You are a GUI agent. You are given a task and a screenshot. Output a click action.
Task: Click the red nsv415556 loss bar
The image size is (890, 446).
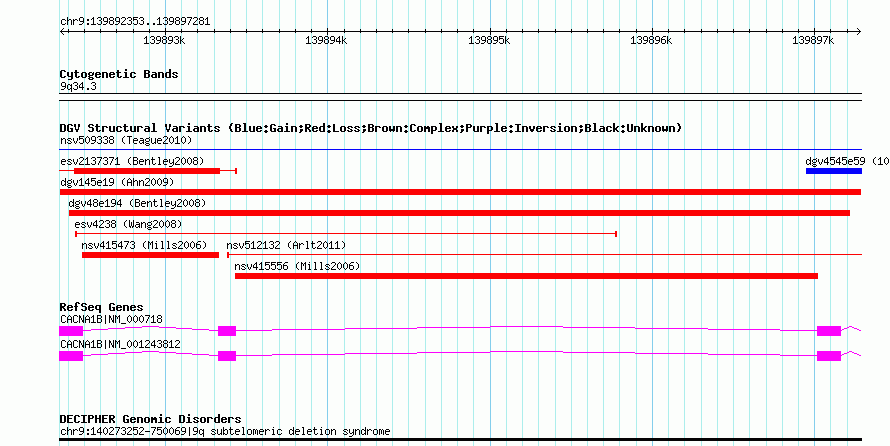click(x=526, y=276)
